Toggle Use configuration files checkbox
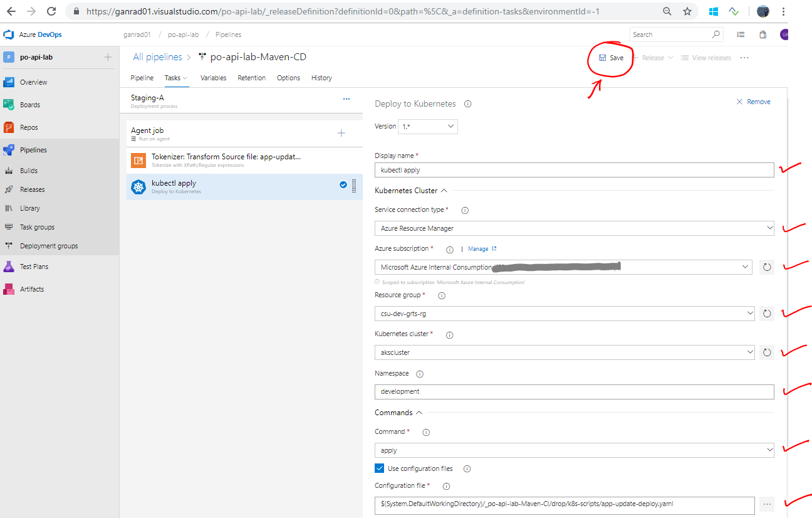This screenshot has width=812, height=518. [x=380, y=468]
